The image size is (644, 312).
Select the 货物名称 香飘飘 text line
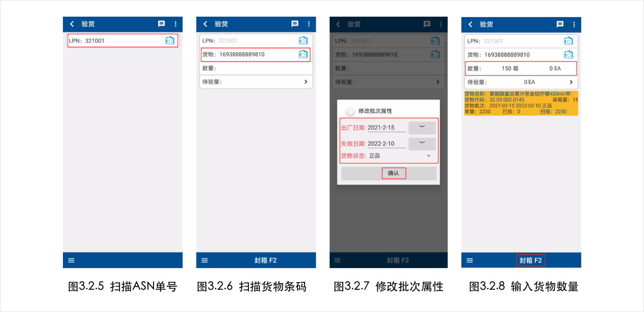tap(517, 94)
